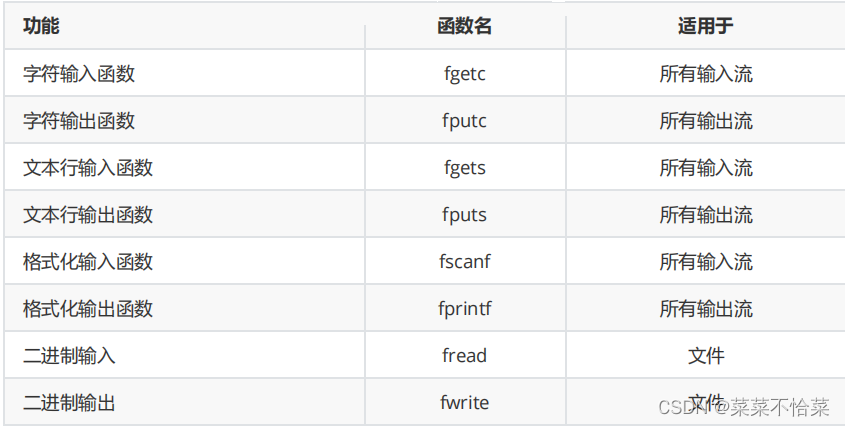The width and height of the screenshot is (845, 426).
Task: Click 文件 in the fread row
Action: pyautogui.click(x=706, y=356)
